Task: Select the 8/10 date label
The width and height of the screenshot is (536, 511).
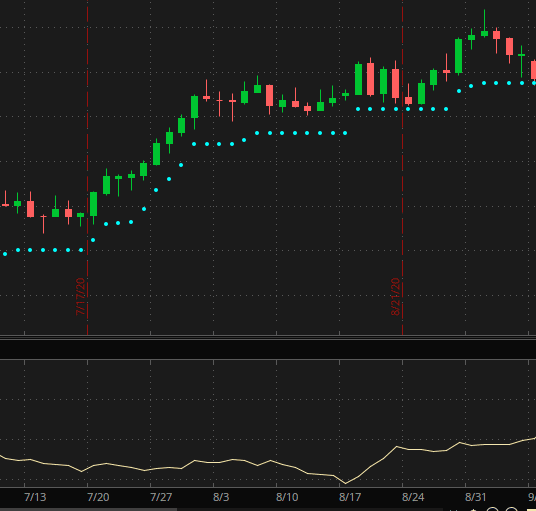Action: point(287,497)
